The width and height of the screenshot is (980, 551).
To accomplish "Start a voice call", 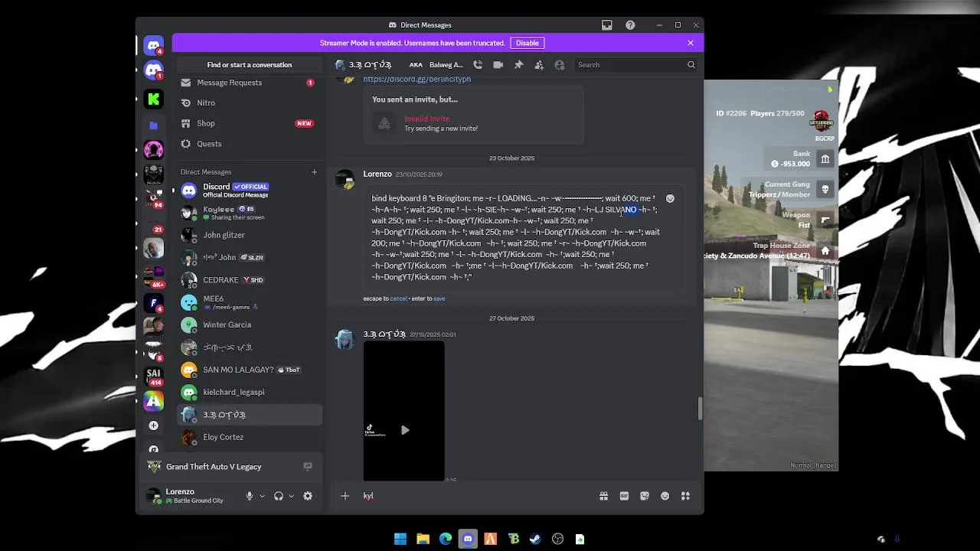I will pos(478,65).
